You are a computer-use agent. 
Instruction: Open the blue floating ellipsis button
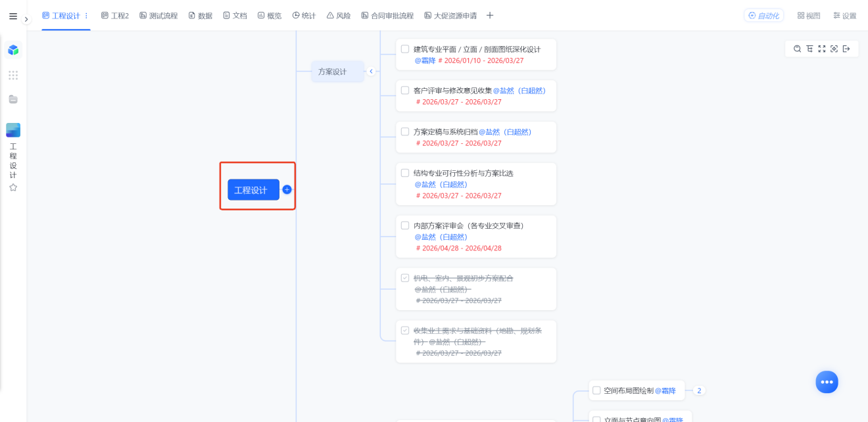827,382
